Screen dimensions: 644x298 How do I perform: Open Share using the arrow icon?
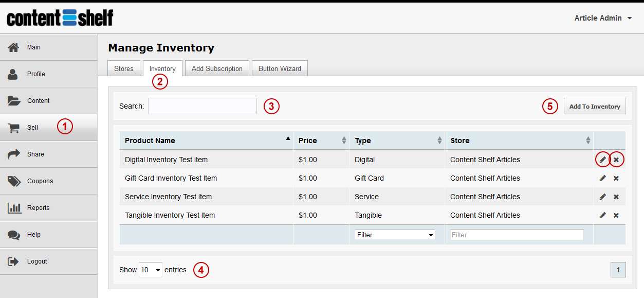(x=14, y=154)
